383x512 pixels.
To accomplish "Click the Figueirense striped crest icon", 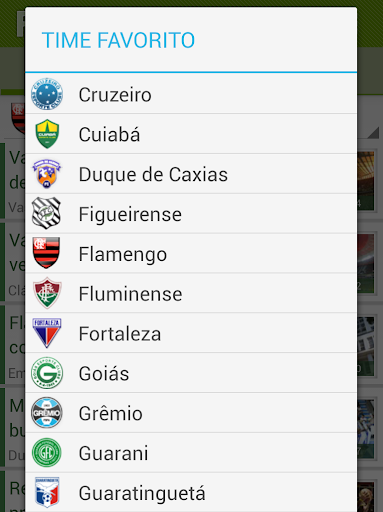I will point(46,213).
